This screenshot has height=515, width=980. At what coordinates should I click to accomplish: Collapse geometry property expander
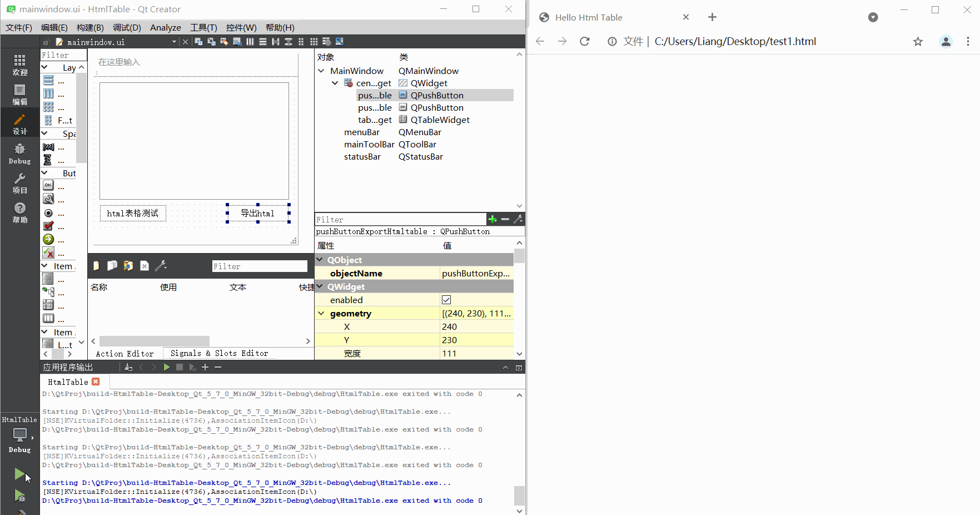pos(321,313)
